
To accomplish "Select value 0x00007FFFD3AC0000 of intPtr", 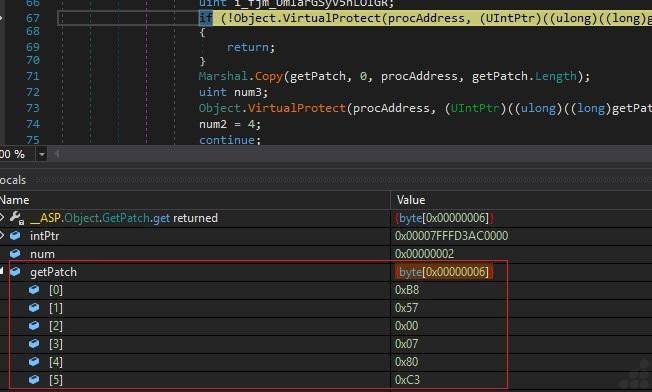I will coord(452,236).
